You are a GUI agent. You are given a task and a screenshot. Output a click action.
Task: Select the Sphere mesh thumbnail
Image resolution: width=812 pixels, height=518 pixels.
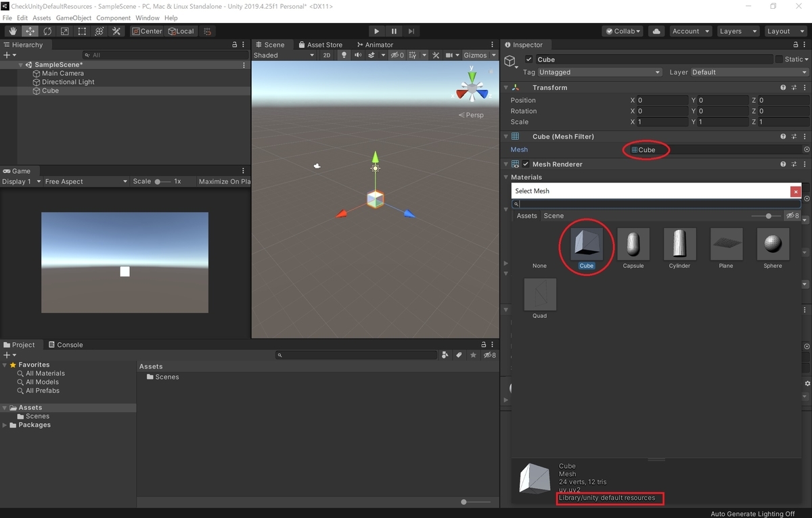(772, 243)
